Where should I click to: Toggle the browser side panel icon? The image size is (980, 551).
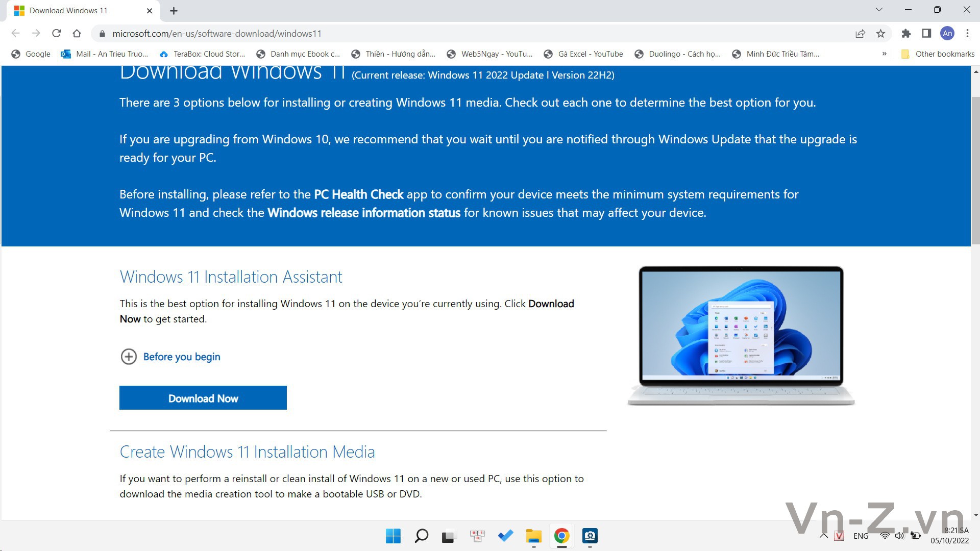(x=926, y=34)
